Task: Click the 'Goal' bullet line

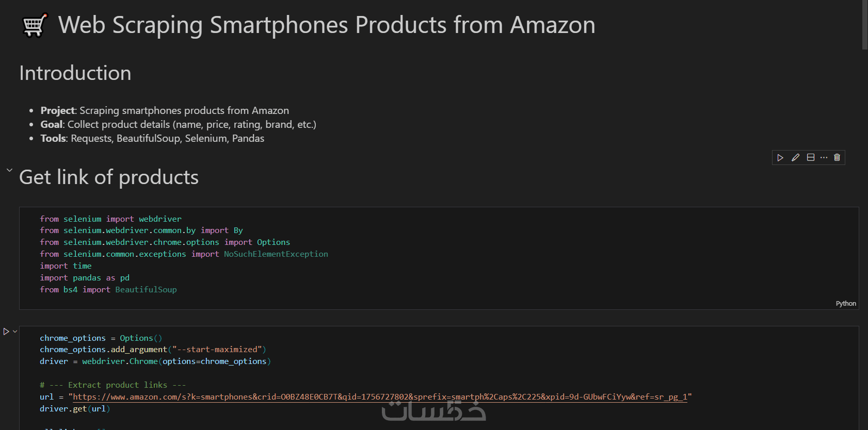Action: click(x=178, y=124)
